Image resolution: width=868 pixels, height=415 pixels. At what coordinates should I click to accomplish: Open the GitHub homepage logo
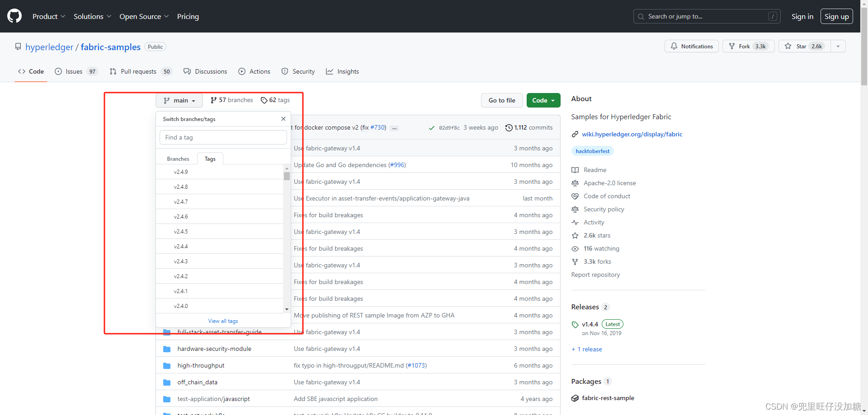(14, 16)
